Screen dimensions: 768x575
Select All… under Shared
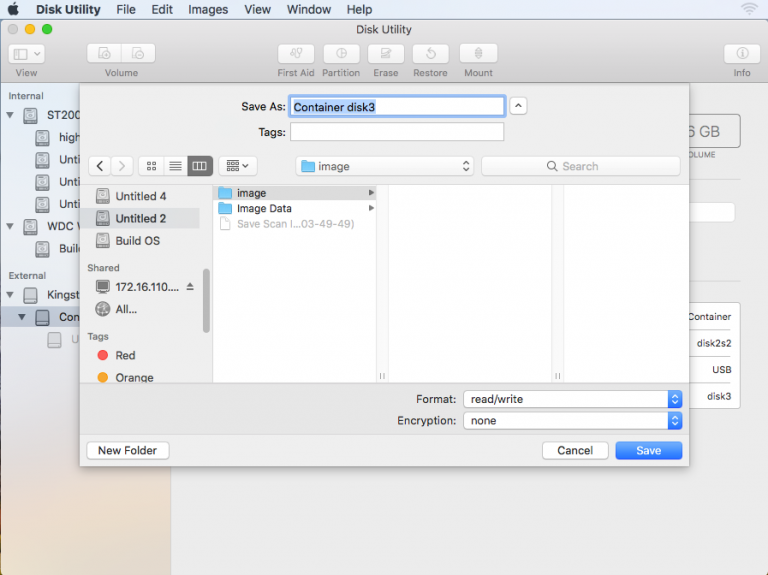coord(117,309)
